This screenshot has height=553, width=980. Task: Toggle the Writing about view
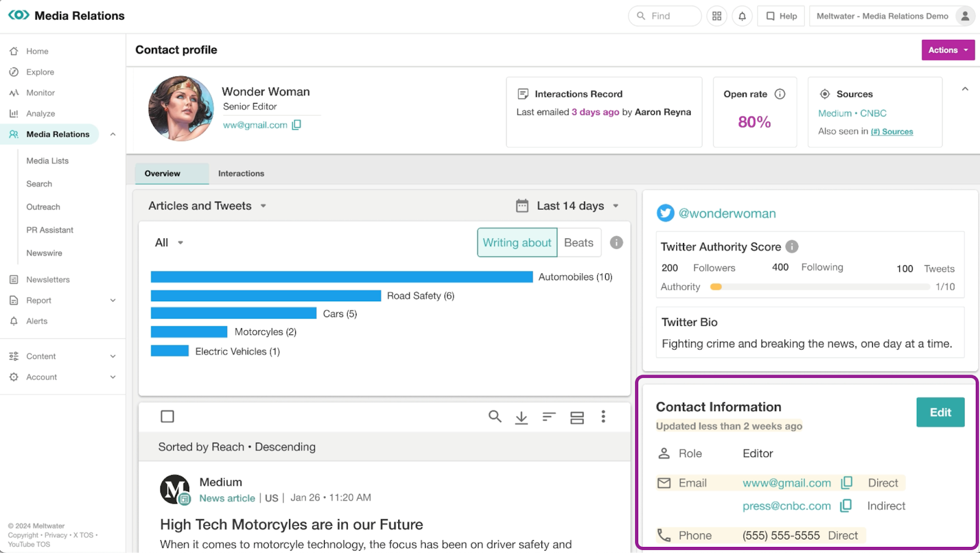click(x=517, y=243)
